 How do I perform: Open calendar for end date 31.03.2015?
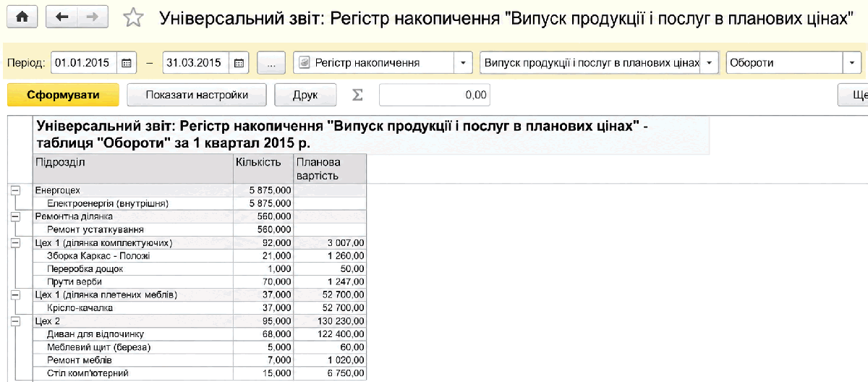click(239, 63)
